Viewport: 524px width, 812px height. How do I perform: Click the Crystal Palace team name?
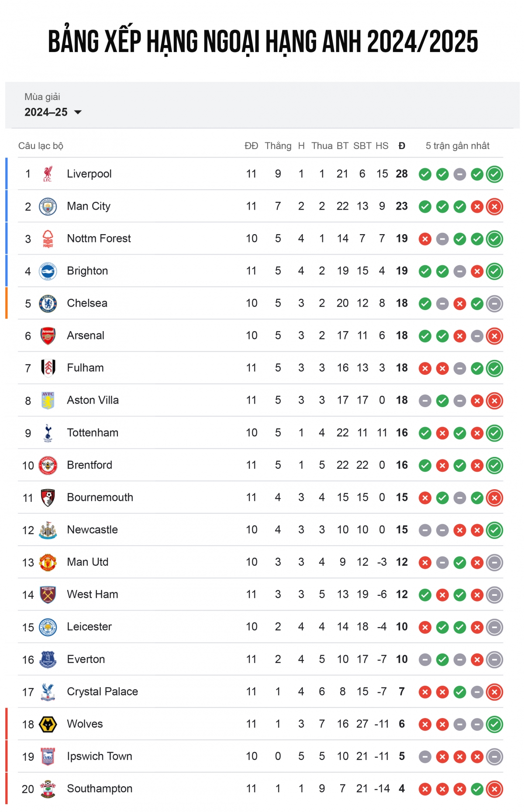pos(102,691)
